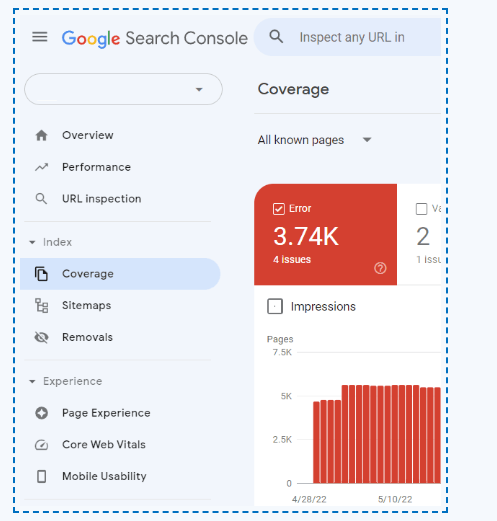497x521 pixels.
Task: Click the Coverage page heading
Action: coord(293,89)
